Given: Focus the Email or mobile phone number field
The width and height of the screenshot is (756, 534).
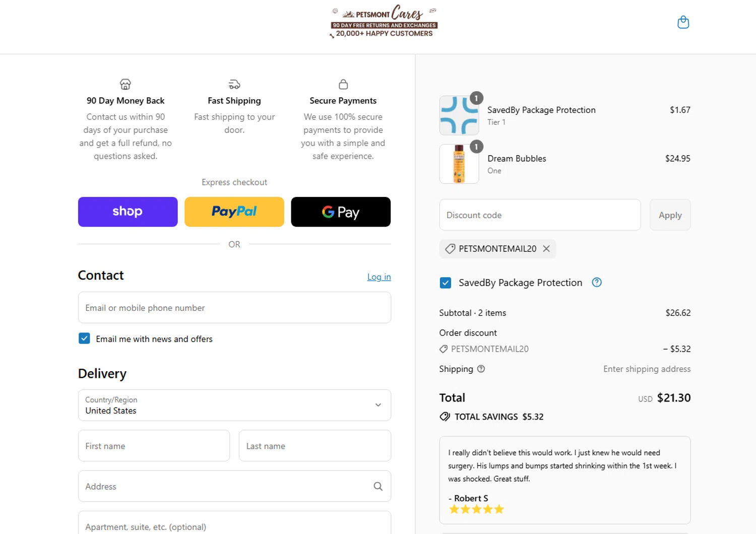Looking at the screenshot, I should coord(234,307).
